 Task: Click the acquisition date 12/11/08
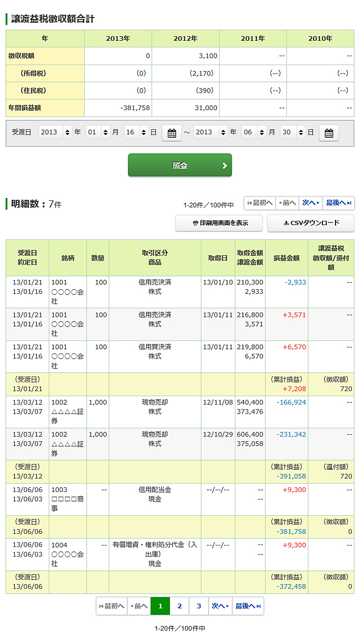(218, 402)
